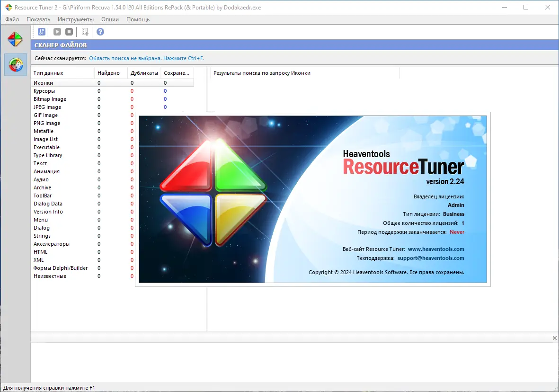Select the Иконки row
This screenshot has width=559, height=392.
click(x=112, y=83)
